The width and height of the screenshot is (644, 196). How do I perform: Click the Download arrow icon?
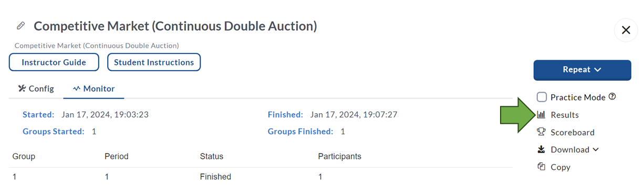(541, 149)
